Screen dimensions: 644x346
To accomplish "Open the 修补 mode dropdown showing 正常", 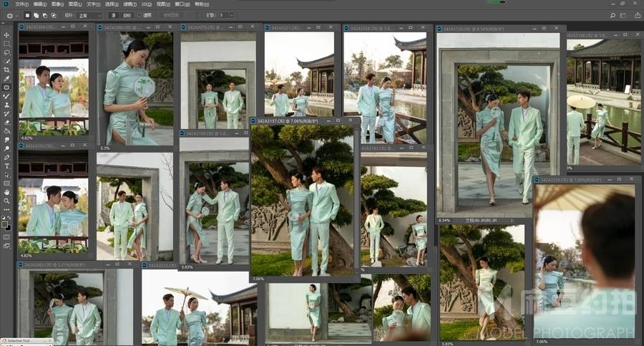I will pyautogui.click(x=89, y=15).
